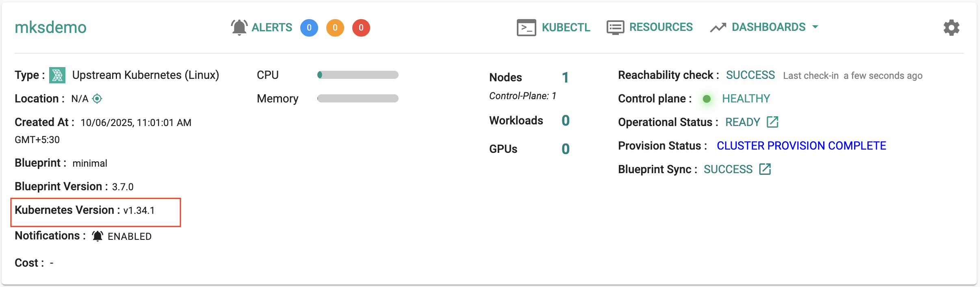
Task: Open the RESOURCES menu item
Action: pos(661,27)
